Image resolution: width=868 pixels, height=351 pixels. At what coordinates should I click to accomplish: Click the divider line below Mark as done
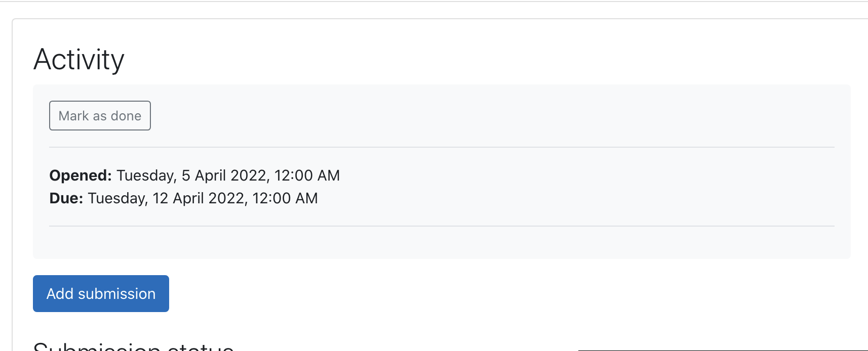coord(442,147)
